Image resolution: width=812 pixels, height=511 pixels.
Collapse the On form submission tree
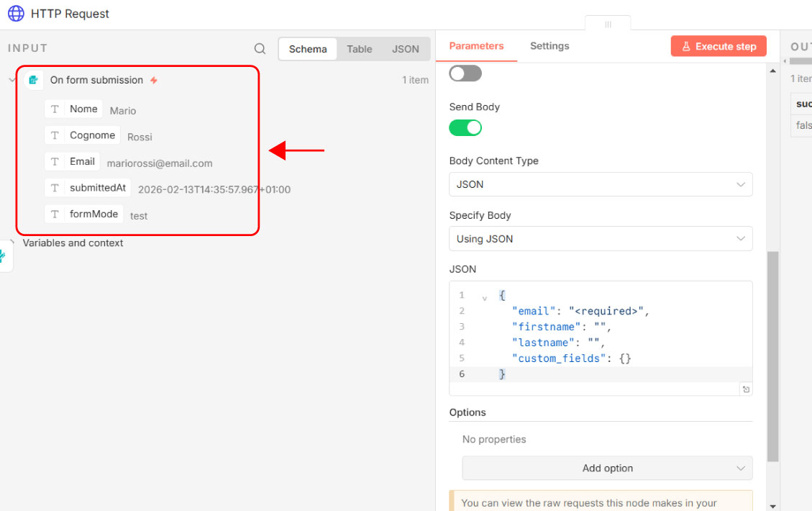point(12,80)
